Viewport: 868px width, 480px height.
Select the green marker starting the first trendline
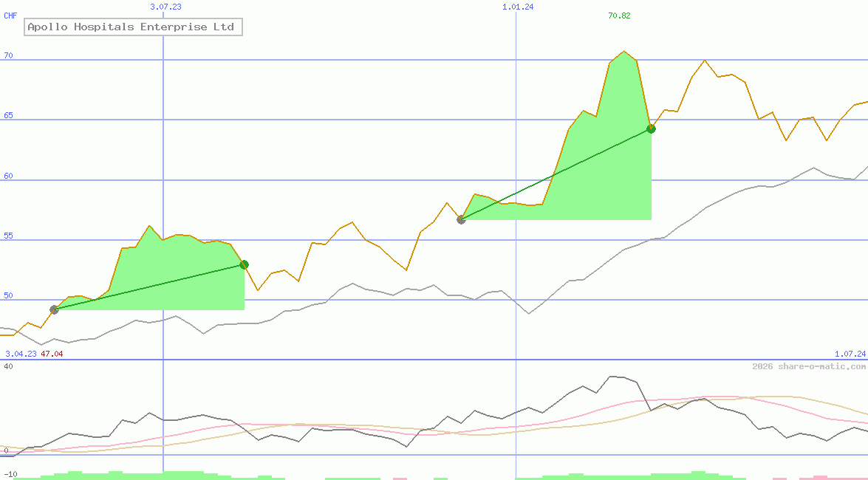coord(55,310)
